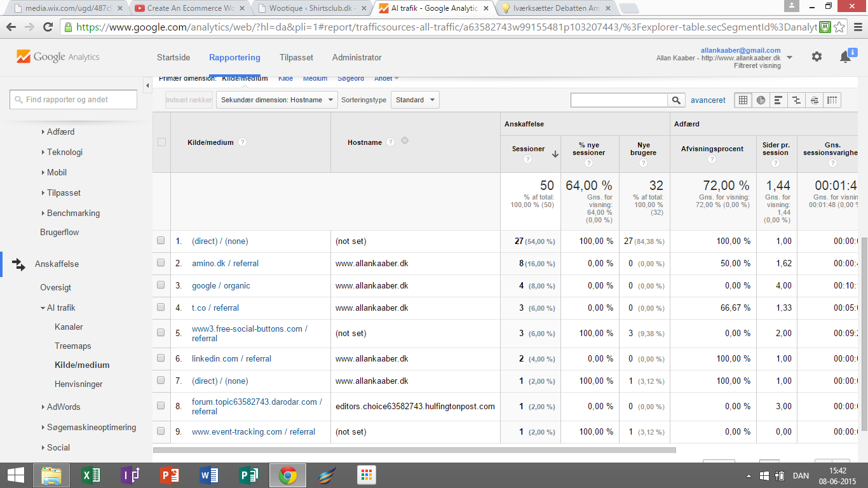Go to the Startside tab
This screenshot has width=868, height=488.
coord(173,57)
